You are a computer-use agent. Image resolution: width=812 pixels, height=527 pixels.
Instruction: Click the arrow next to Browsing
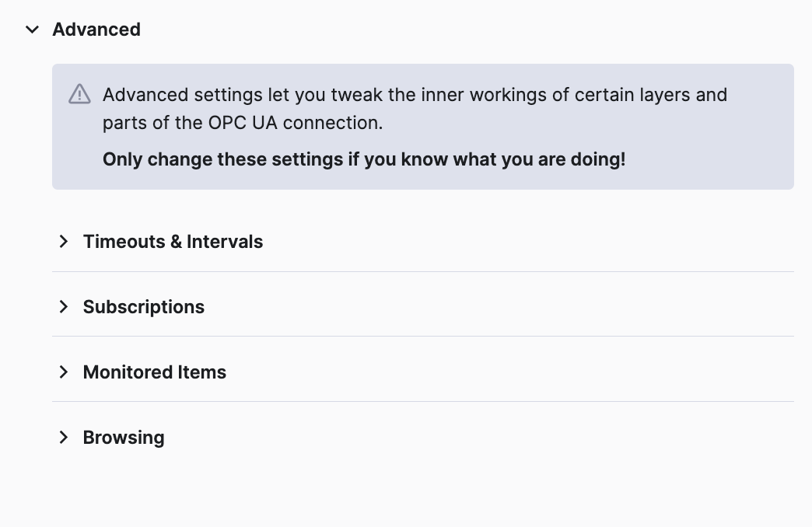click(64, 438)
